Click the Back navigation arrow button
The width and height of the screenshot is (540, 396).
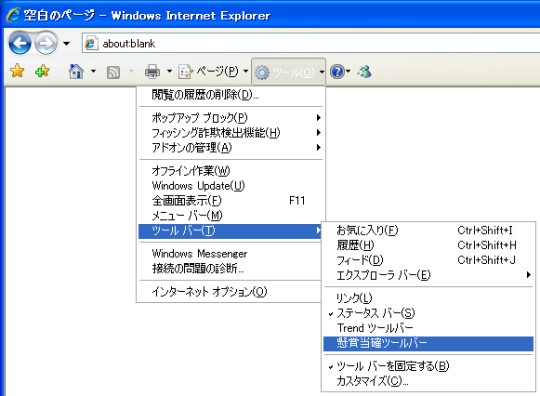pyautogui.click(x=20, y=43)
